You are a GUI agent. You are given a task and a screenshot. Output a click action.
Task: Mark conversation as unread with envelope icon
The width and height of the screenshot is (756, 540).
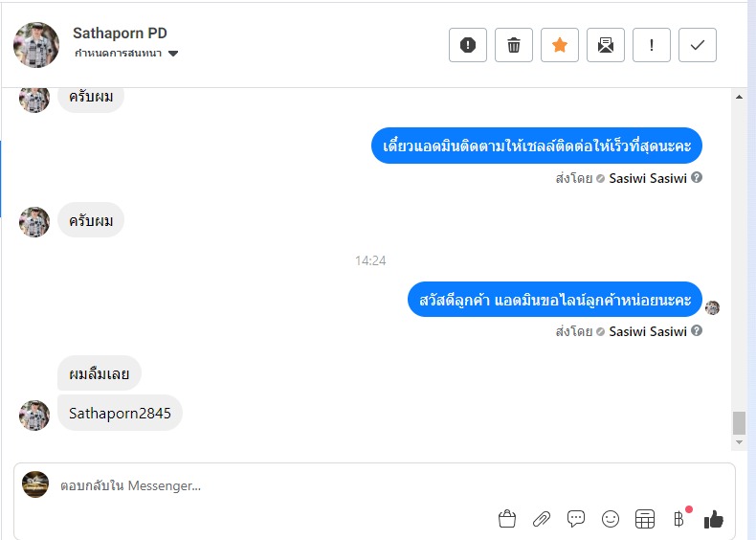pos(606,45)
